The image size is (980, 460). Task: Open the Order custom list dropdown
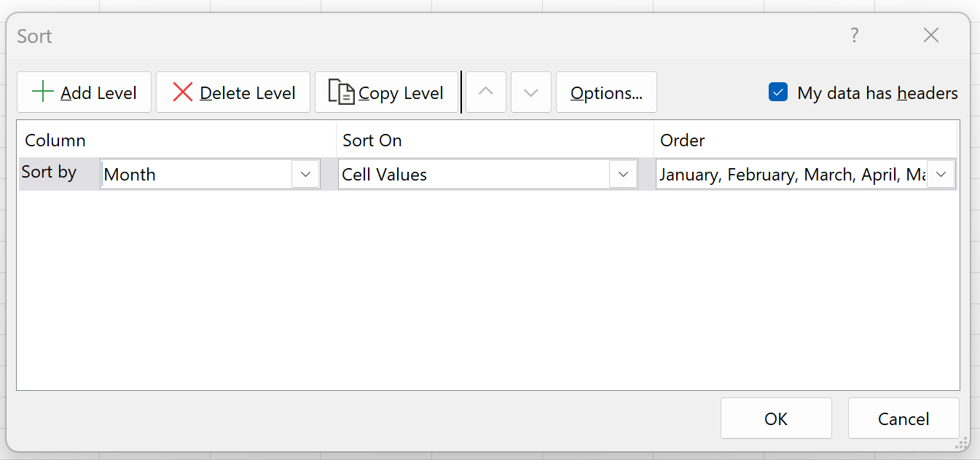[x=941, y=175]
